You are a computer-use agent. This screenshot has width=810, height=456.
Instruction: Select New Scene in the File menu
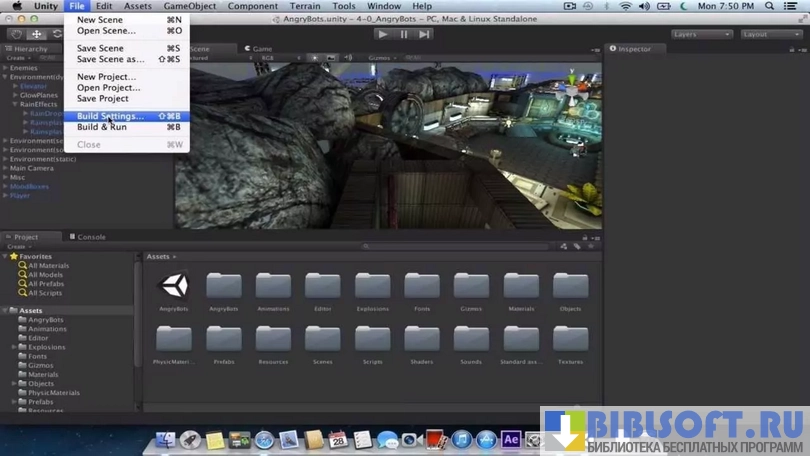pos(100,19)
